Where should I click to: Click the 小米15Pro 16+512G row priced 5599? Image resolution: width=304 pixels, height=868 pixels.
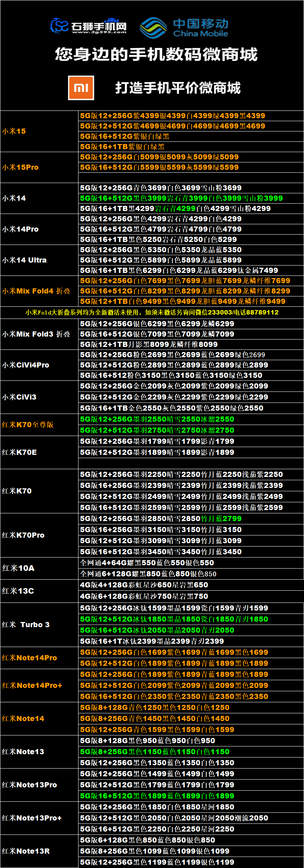pos(191,167)
